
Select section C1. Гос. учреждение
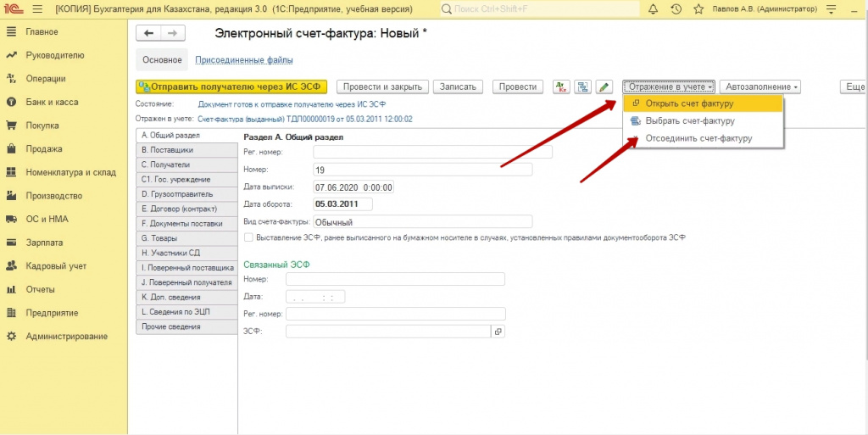(x=186, y=179)
